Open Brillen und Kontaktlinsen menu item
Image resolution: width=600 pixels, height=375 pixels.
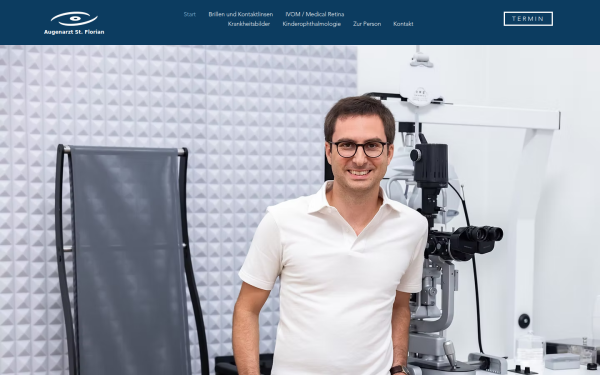point(241,15)
